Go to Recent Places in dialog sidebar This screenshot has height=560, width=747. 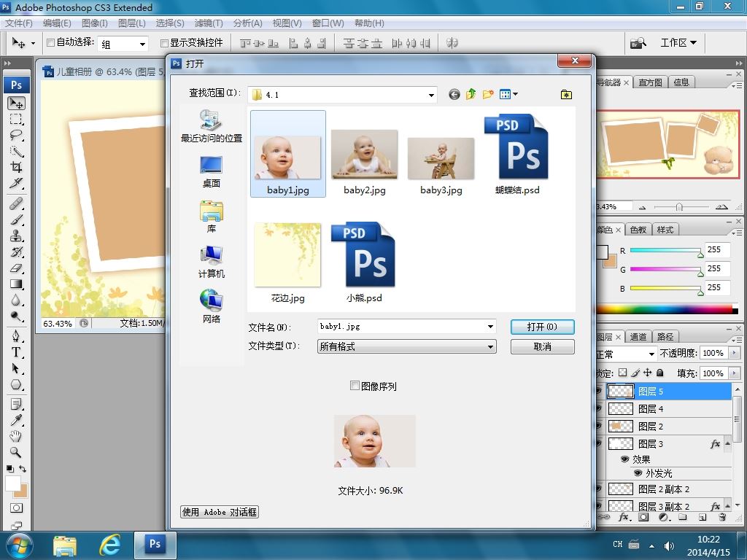[211, 126]
